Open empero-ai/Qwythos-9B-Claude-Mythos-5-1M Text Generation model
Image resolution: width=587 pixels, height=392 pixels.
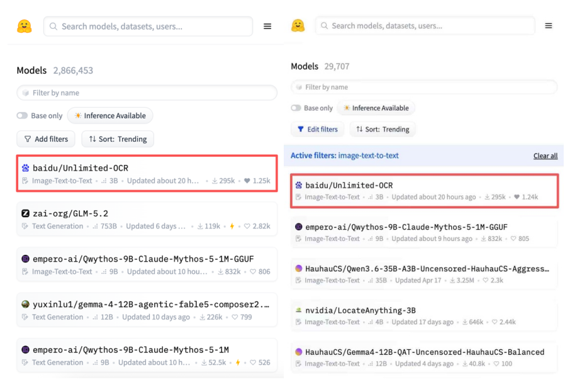coord(147,356)
